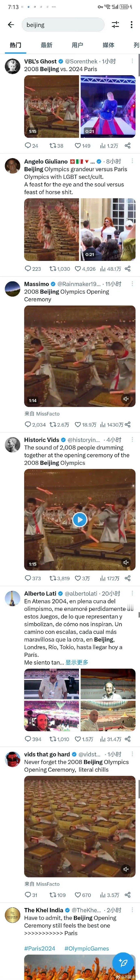
Task: Toggle sound on vids that go hard video
Action: [x=126, y=869]
